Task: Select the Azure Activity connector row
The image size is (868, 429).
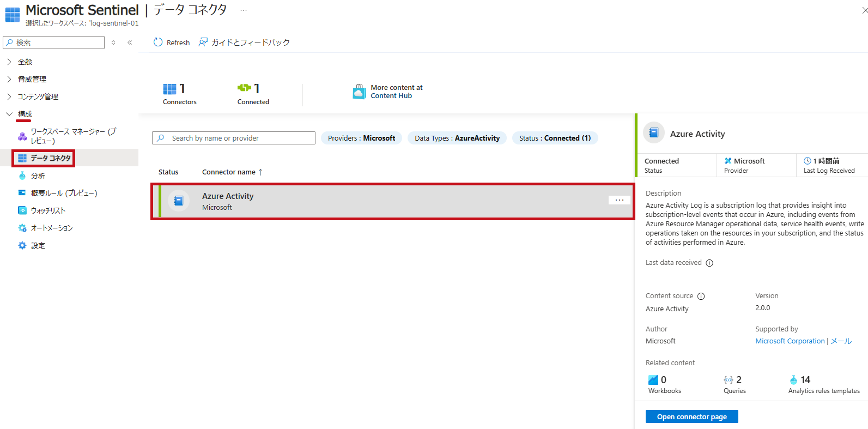Action: (x=393, y=201)
